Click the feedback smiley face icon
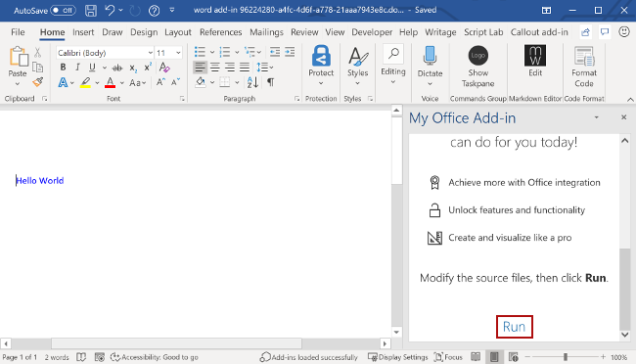This screenshot has width=636, height=364. (624, 31)
